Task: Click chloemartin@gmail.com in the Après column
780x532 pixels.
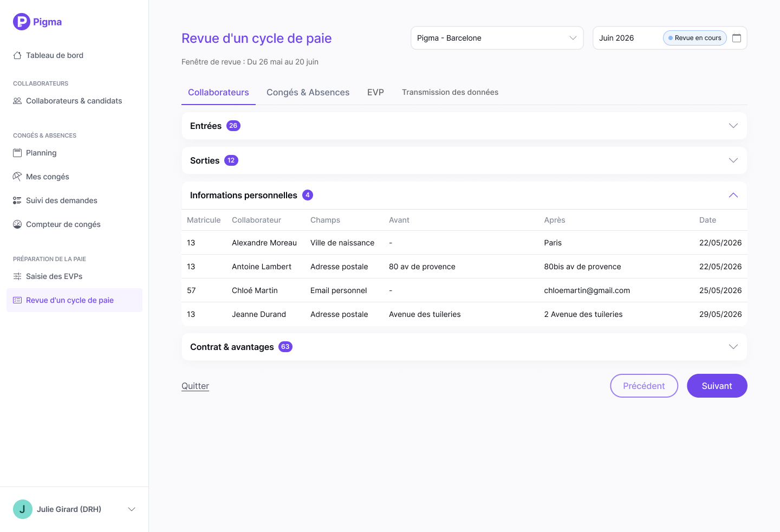Action: coord(587,290)
